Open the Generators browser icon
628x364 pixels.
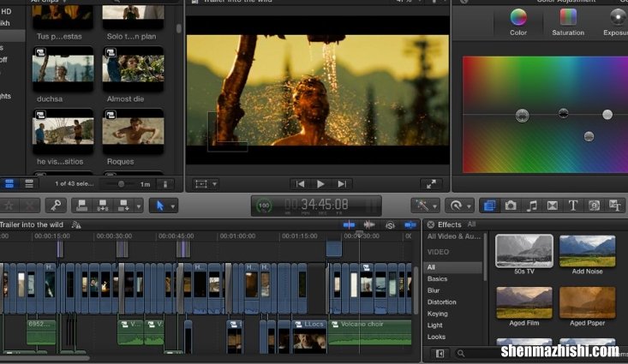tap(594, 206)
